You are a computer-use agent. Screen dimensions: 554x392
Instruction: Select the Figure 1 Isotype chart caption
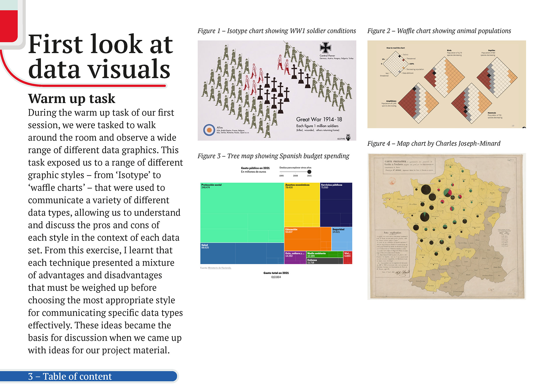pyautogui.click(x=277, y=31)
